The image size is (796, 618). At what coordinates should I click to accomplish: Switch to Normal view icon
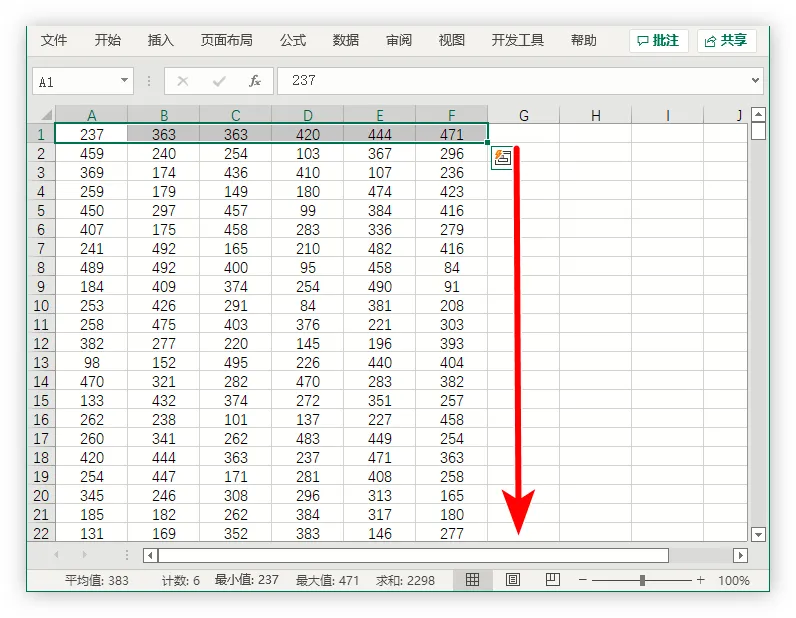[473, 579]
